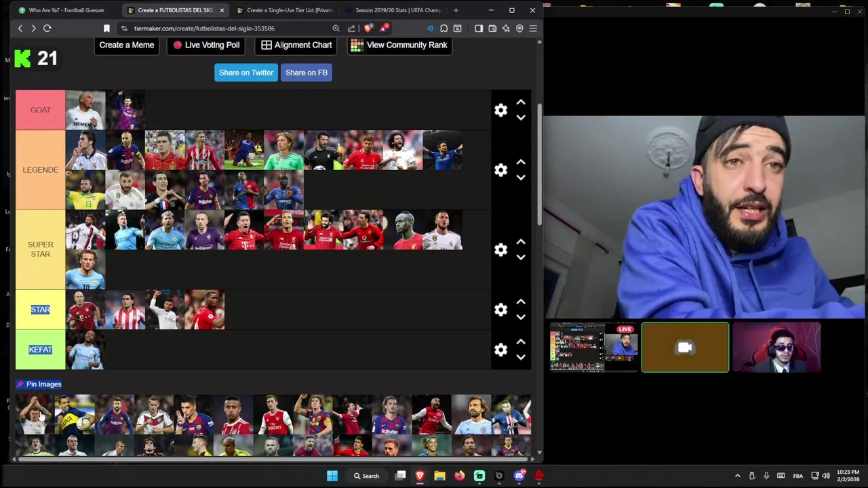Open a new browser tab

point(456,10)
